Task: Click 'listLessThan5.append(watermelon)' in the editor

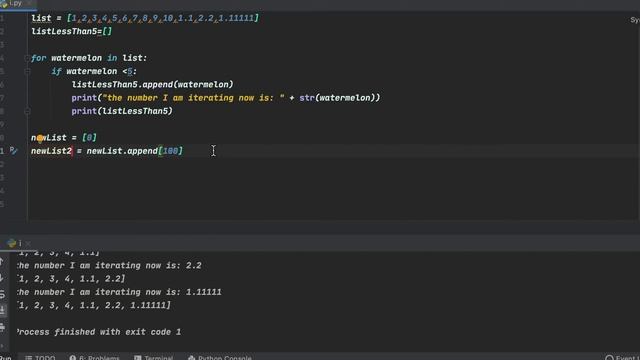Action: [x=153, y=84]
